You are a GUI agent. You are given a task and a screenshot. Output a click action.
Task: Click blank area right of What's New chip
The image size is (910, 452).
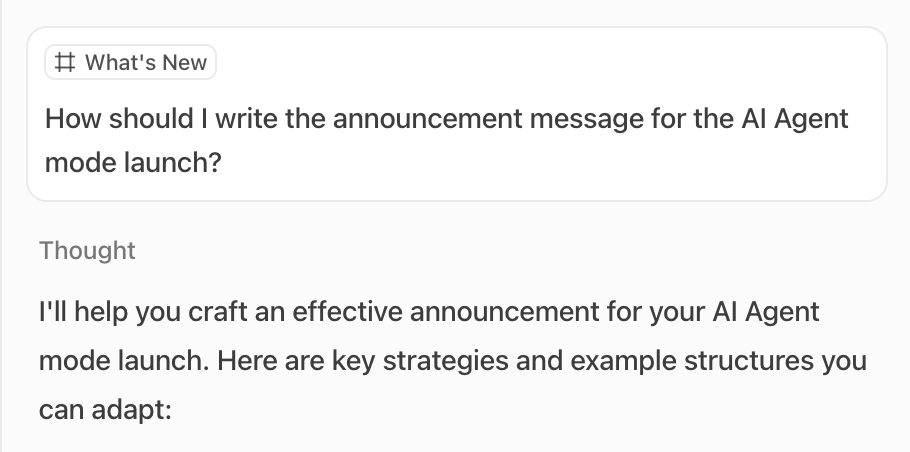pos(550,63)
